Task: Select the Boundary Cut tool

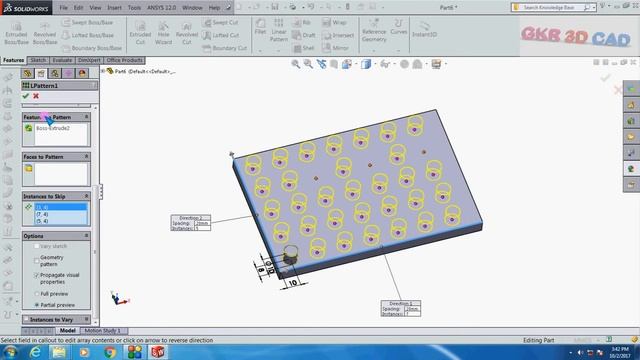Action: pyautogui.click(x=225, y=48)
